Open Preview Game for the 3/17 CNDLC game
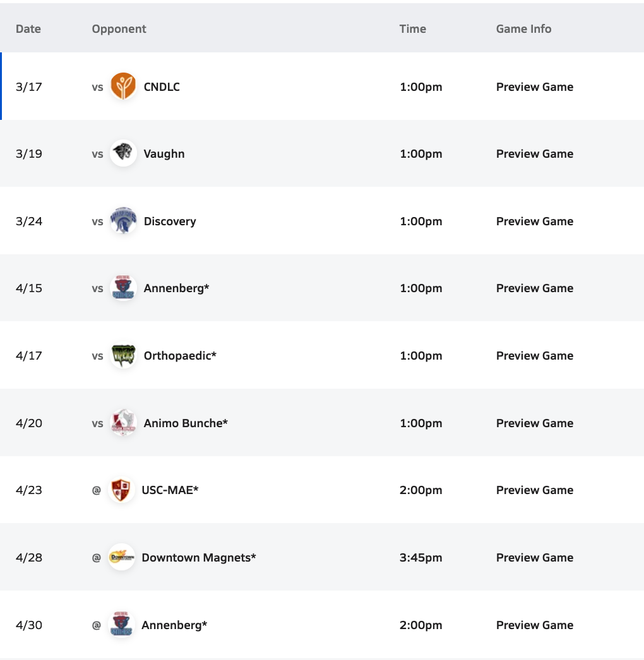The height and width of the screenshot is (660, 644). pyautogui.click(x=534, y=87)
